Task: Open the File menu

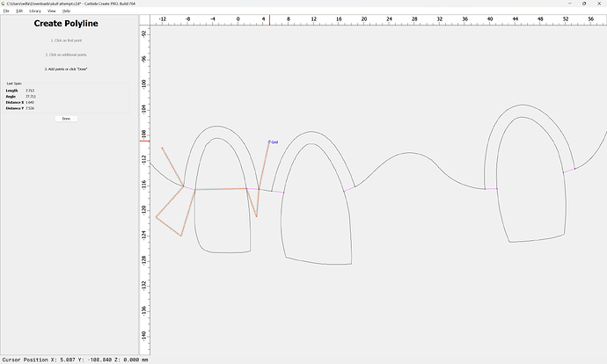Action: (x=5, y=11)
